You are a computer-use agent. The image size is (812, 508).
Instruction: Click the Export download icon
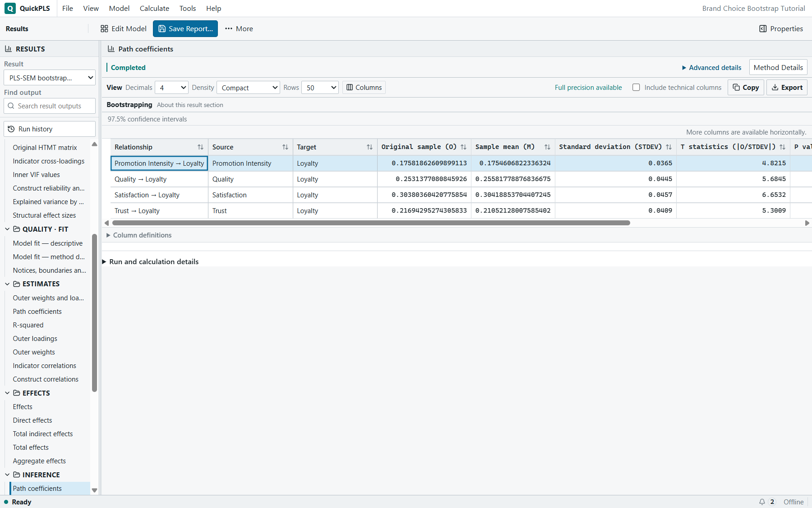click(x=775, y=87)
